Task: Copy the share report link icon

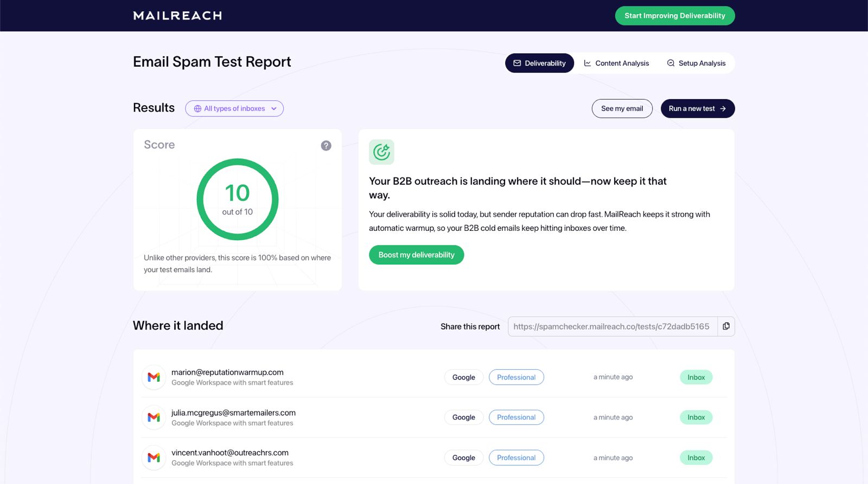Action: point(726,326)
